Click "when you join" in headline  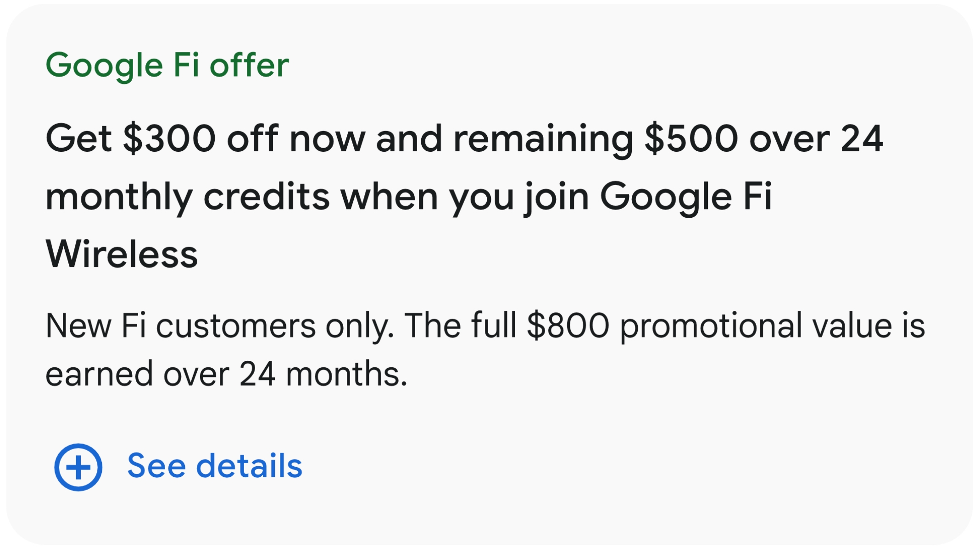click(x=464, y=197)
